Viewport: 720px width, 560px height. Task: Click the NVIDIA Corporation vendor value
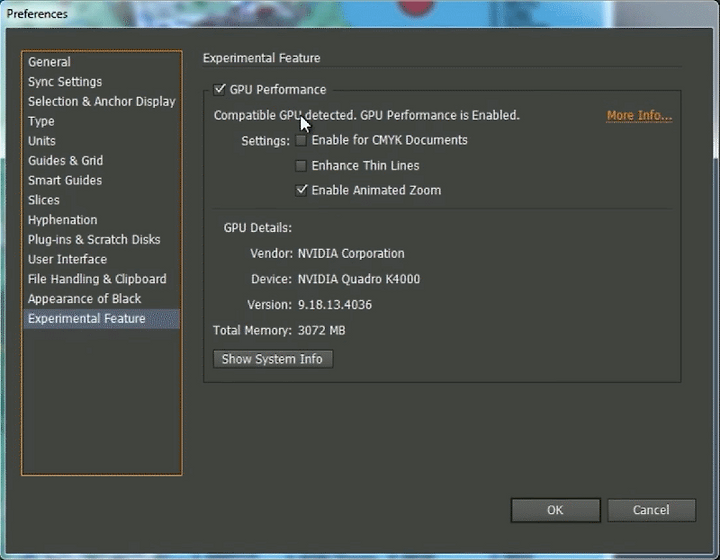[x=351, y=253]
